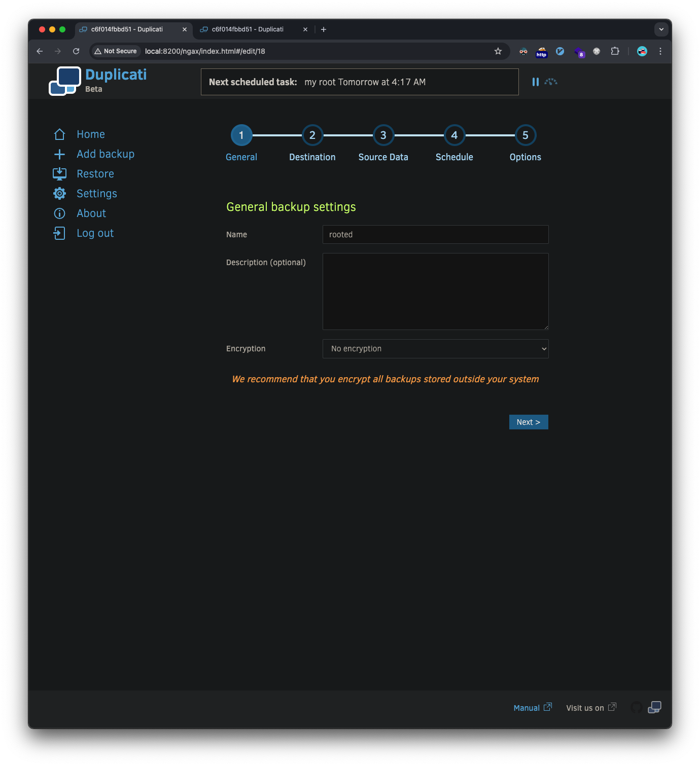
Task: Click the throttle speed gauge icon
Action: coord(551,82)
